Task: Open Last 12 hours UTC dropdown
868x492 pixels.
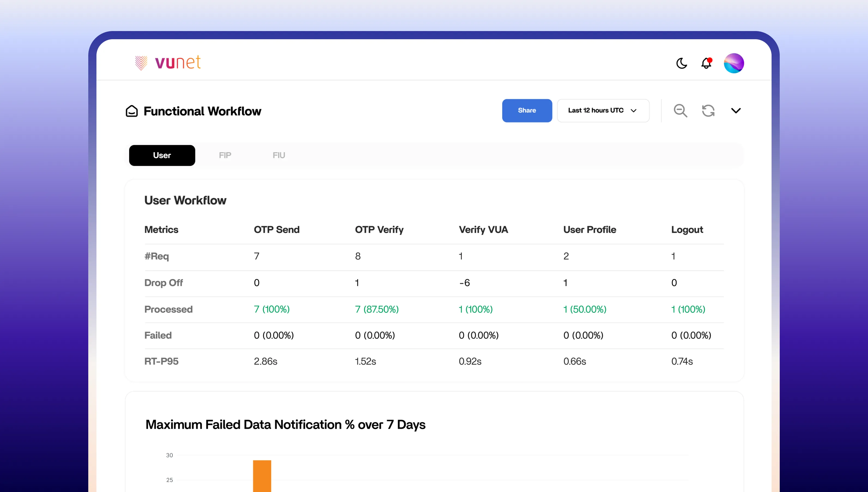Action: tap(603, 111)
